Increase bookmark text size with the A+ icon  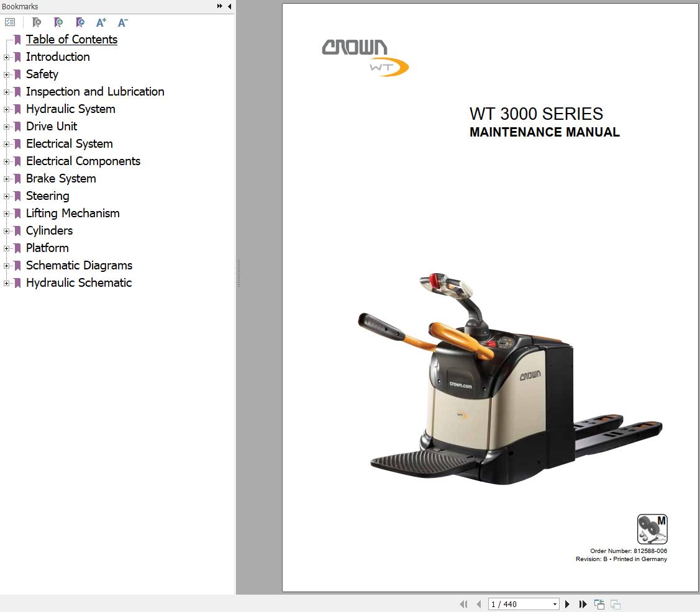point(100,22)
